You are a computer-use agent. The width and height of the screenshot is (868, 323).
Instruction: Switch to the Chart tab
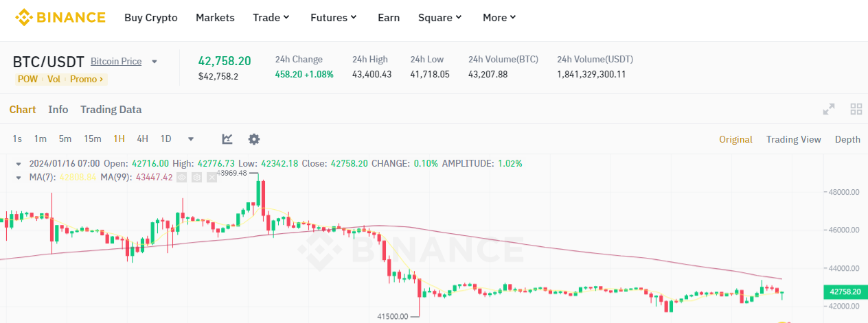coord(23,110)
